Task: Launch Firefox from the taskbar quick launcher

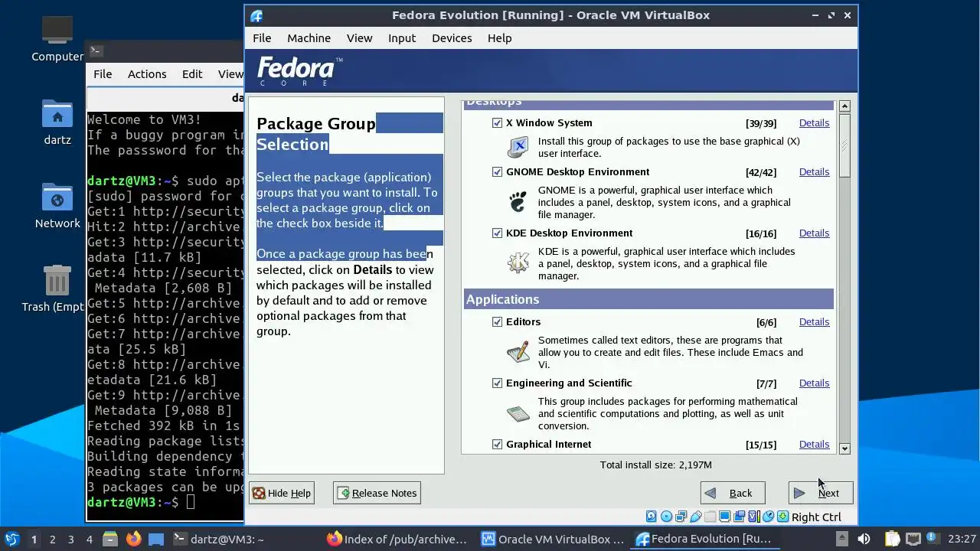Action: click(x=134, y=539)
